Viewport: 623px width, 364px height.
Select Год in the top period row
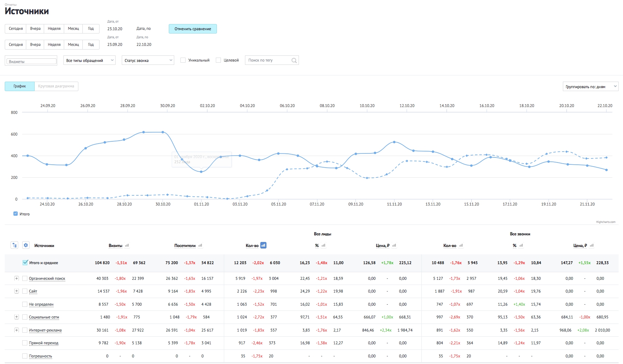point(91,28)
